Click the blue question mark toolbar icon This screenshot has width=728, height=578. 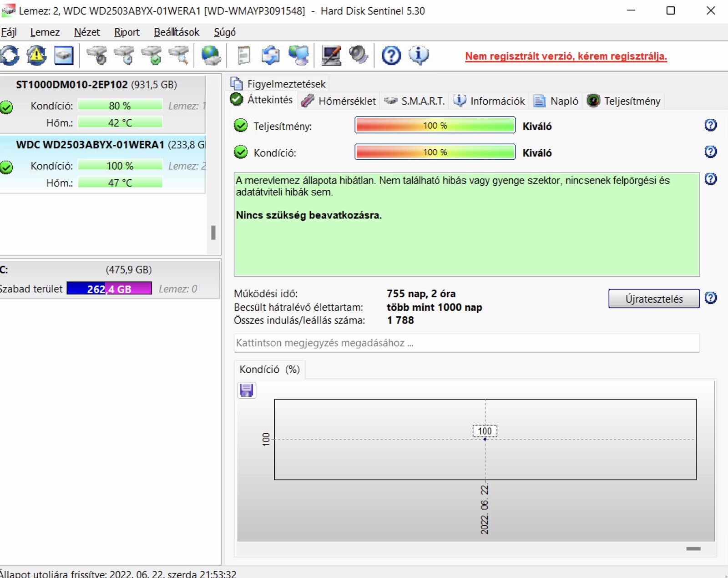(x=391, y=56)
